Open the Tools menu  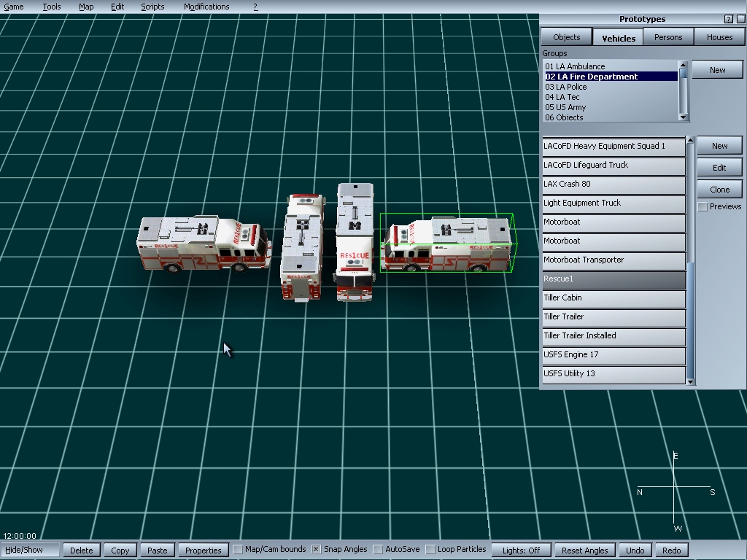[52, 7]
